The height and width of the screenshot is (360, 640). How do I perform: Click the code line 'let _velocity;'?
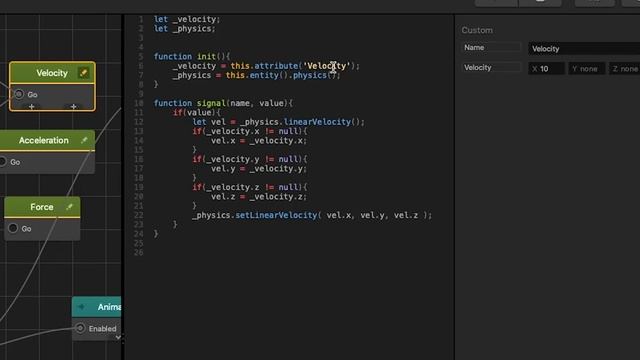187,19
